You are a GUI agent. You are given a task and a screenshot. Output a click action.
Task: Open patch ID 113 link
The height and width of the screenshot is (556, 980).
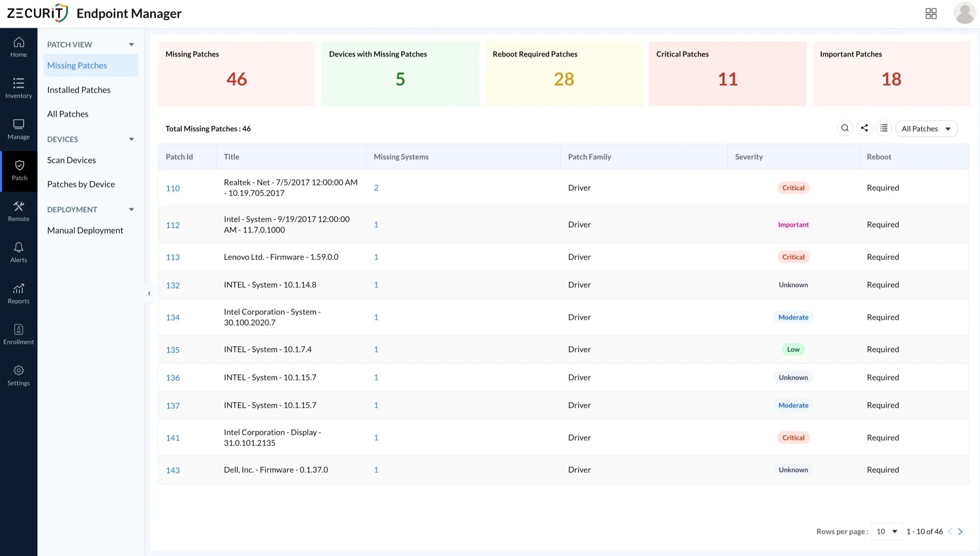tap(173, 257)
